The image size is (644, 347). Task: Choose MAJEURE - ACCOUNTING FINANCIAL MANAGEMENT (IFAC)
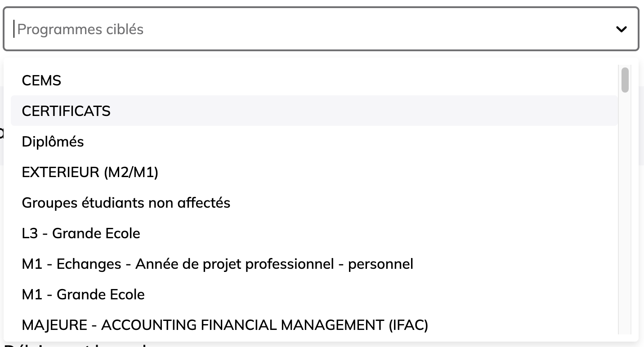coord(314,325)
